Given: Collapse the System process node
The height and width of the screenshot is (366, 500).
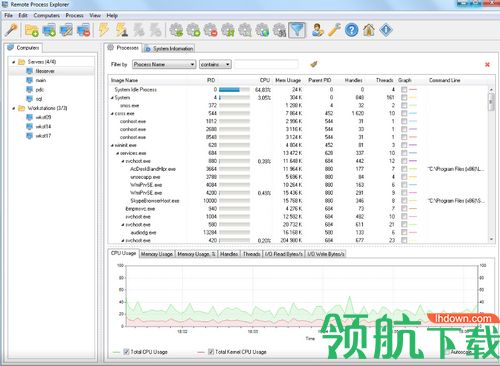Looking at the screenshot, I should pos(112,98).
